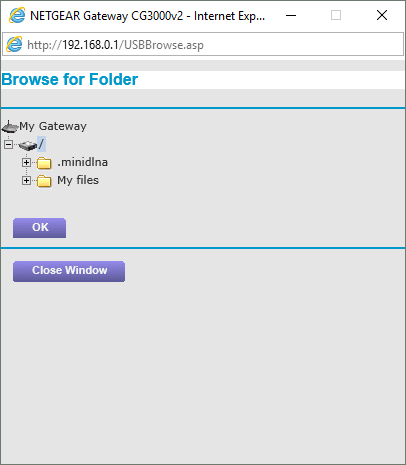Expand the My files folder
Screen dimensions: 406x465
(26, 180)
